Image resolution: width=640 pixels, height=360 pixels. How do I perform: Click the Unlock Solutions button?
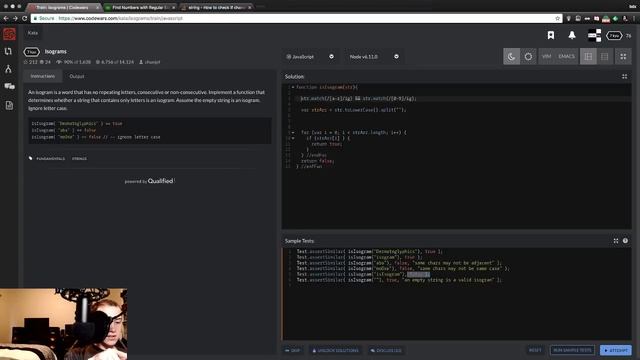[x=335, y=350]
